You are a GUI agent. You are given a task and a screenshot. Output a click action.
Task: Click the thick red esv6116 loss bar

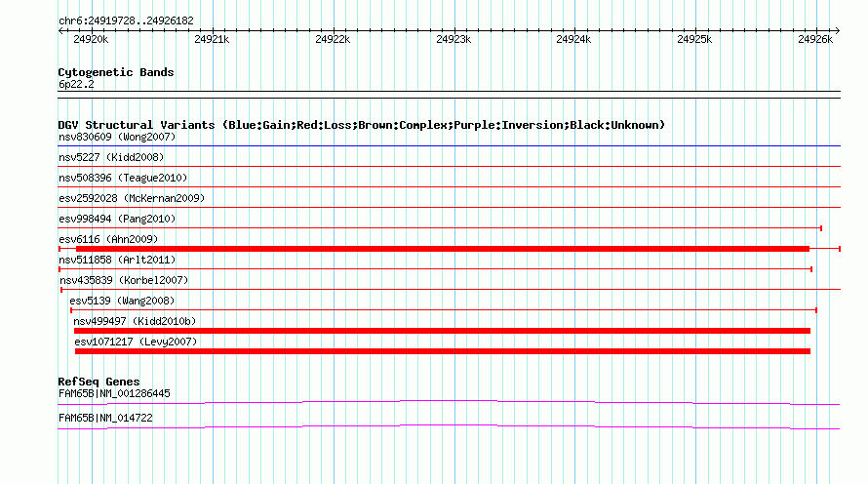click(x=443, y=249)
